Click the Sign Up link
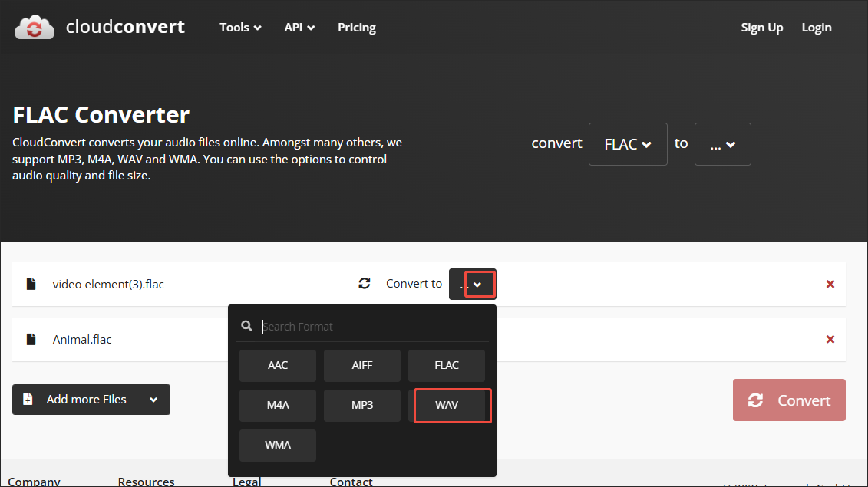Screen dimensions: 868x487 [x=762, y=27]
